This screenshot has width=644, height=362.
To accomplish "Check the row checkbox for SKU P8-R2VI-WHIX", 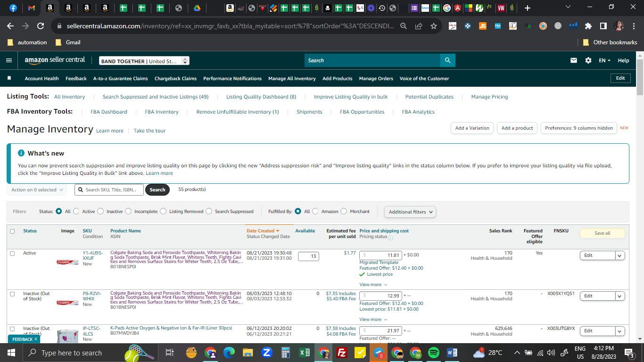I will (x=12, y=294).
